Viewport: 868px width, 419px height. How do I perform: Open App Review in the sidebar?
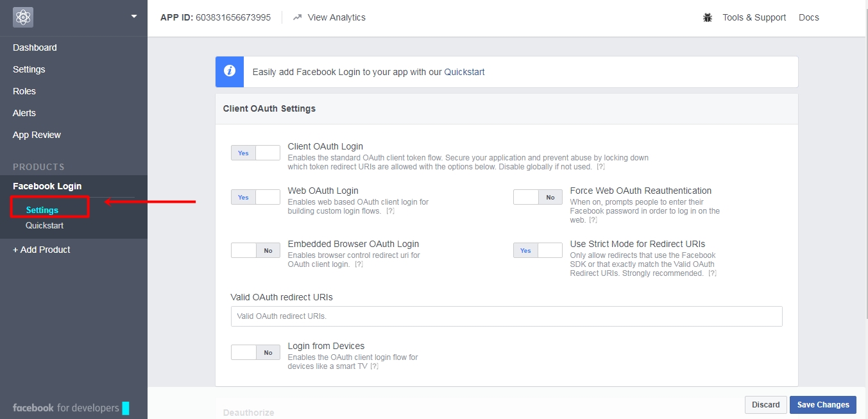[x=37, y=135]
